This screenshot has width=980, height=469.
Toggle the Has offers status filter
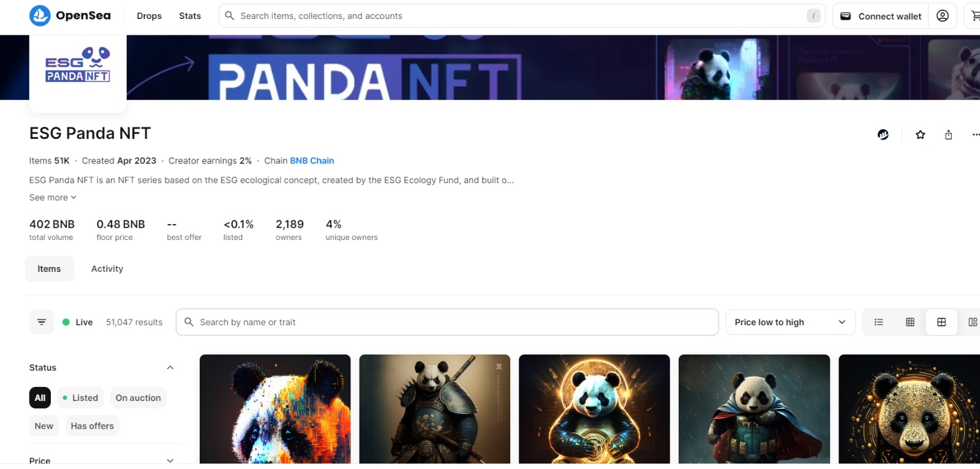(x=92, y=426)
